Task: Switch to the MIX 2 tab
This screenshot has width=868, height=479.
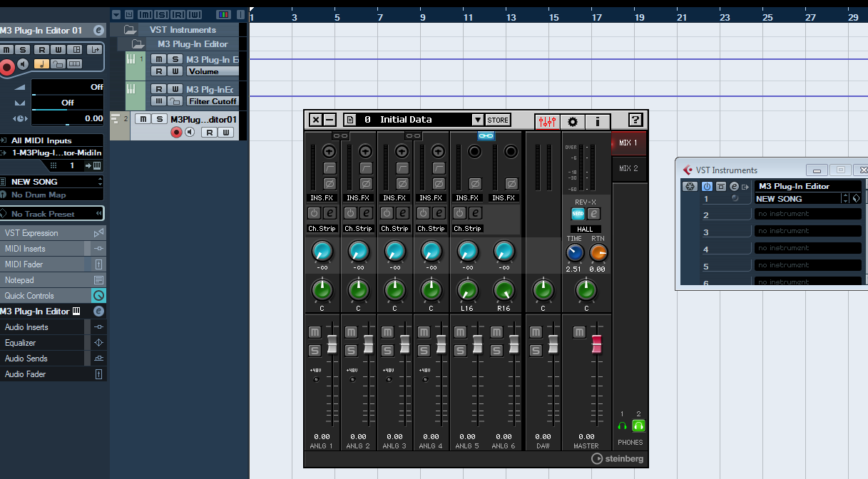Action: (x=629, y=168)
